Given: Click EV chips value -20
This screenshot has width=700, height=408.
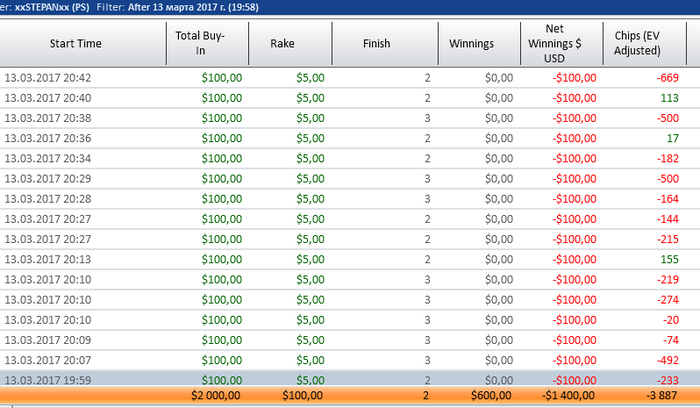Looking at the screenshot, I should (x=671, y=320).
